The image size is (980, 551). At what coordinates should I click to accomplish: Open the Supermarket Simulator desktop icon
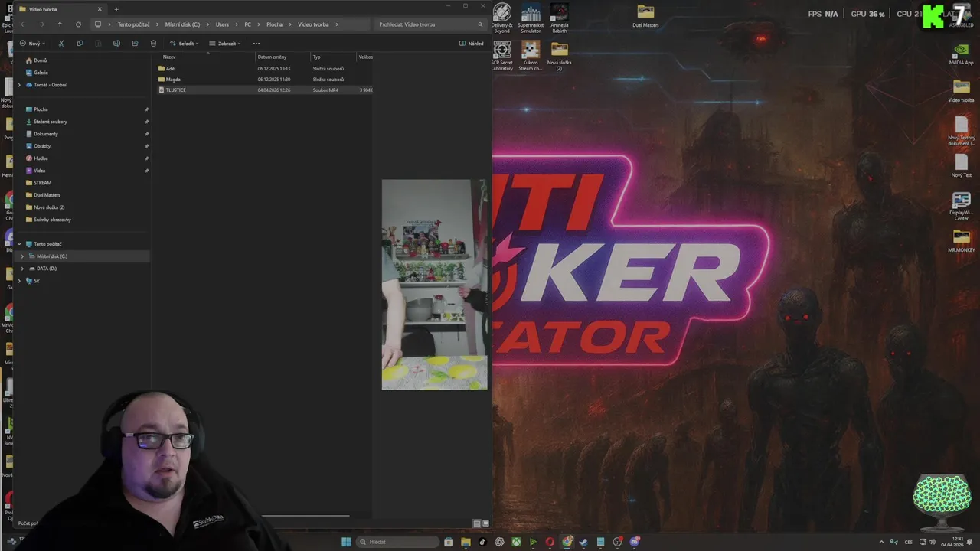[531, 18]
